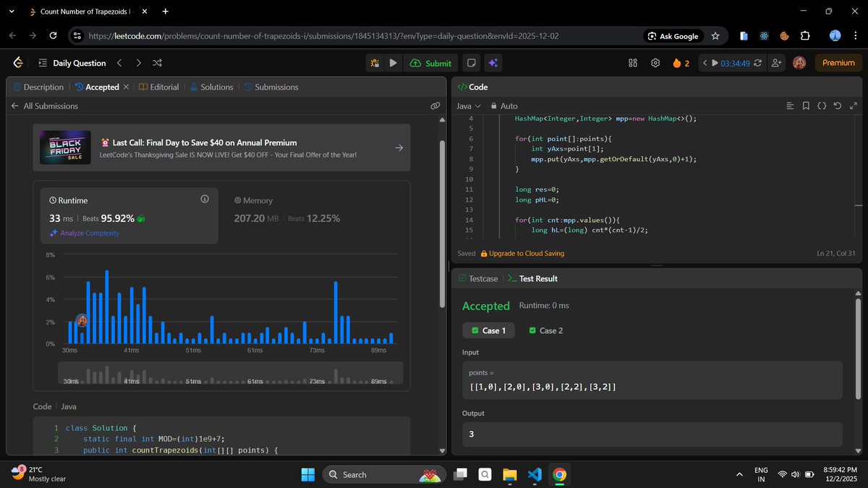Show hidden system tray icons chevron
868x488 pixels.
(x=739, y=475)
